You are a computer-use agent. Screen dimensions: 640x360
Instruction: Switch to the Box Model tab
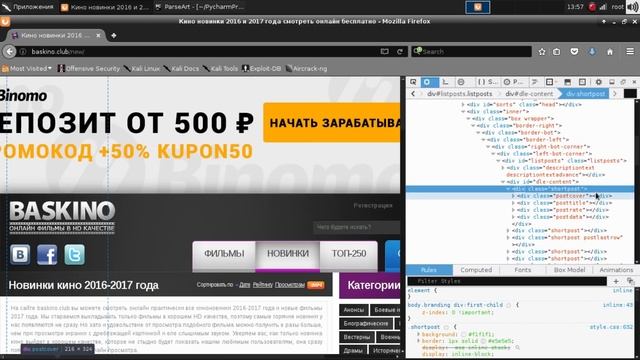point(569,270)
